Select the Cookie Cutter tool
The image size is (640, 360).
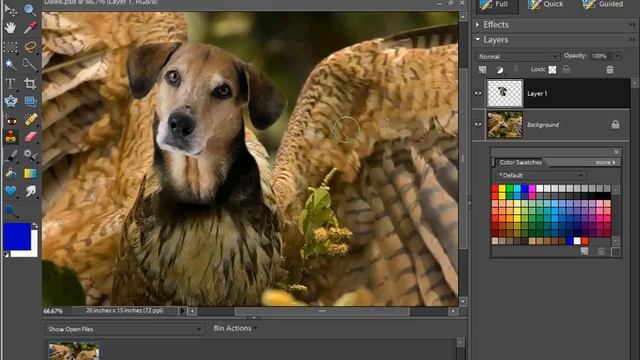tap(10, 101)
